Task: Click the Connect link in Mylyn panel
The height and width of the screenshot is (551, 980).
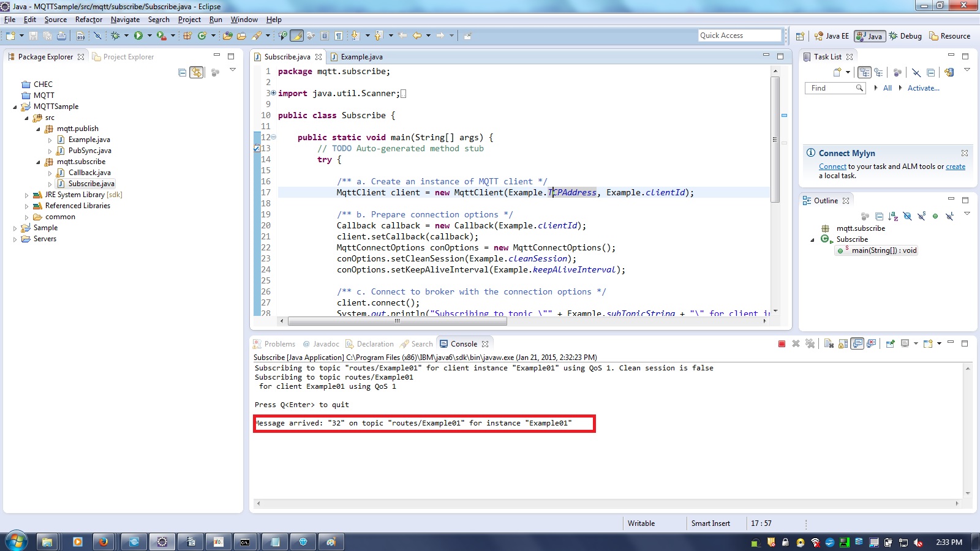Action: pos(832,167)
